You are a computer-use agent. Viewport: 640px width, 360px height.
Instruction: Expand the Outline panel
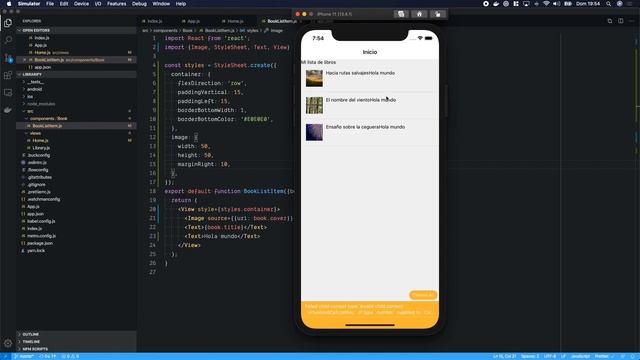76,334
